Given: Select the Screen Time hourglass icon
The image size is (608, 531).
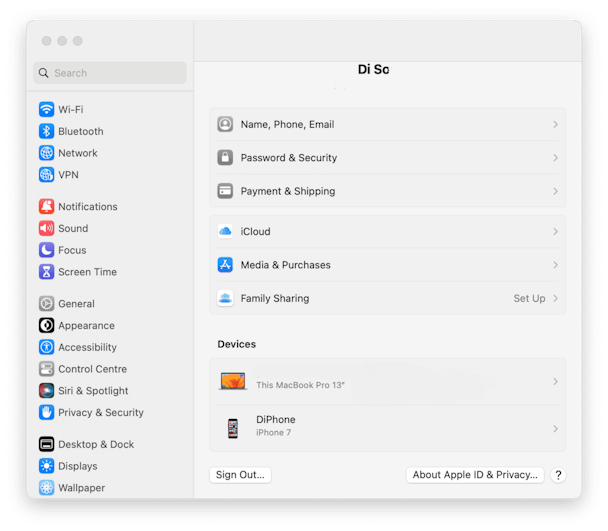Looking at the screenshot, I should (46, 272).
